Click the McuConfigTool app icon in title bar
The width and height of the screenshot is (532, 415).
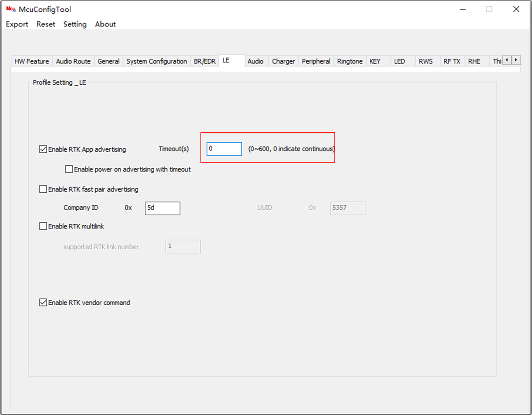11,9
